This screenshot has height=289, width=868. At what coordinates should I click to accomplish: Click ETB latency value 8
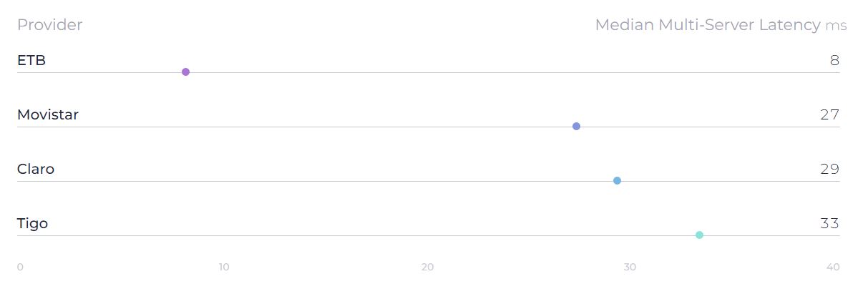point(834,60)
